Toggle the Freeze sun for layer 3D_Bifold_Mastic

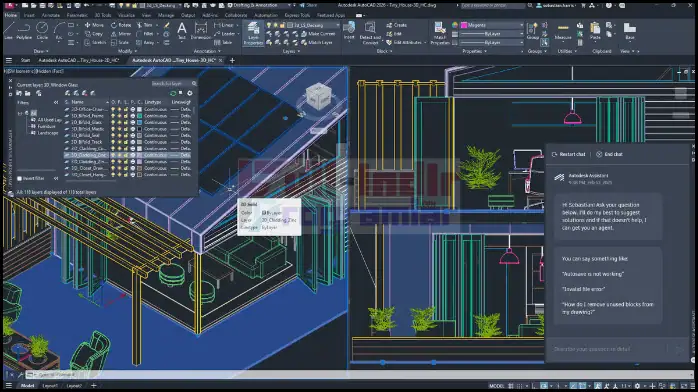click(119, 129)
